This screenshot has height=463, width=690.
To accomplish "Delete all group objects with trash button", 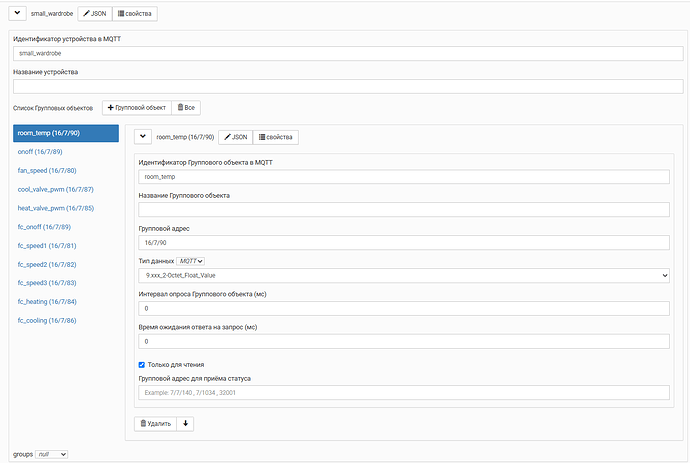I will click(x=186, y=107).
